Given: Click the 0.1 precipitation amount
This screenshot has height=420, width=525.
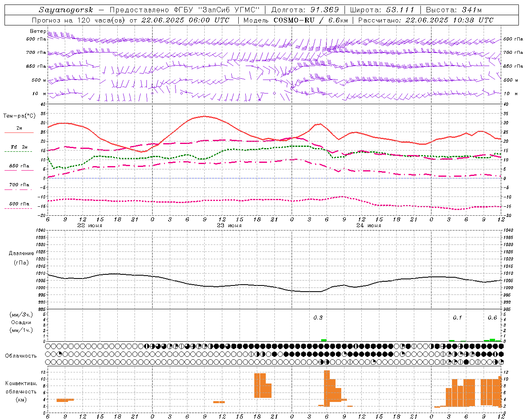Looking at the screenshot, I should pos(457,317).
